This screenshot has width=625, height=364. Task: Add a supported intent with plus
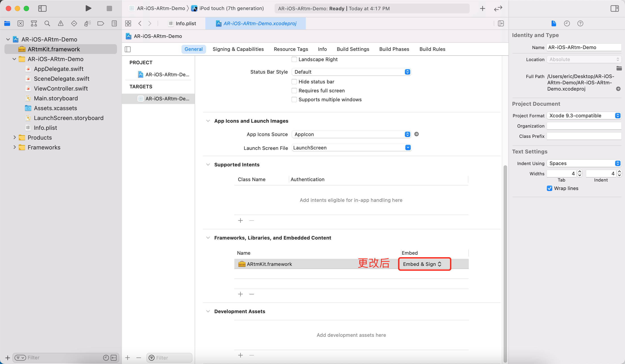tap(240, 221)
